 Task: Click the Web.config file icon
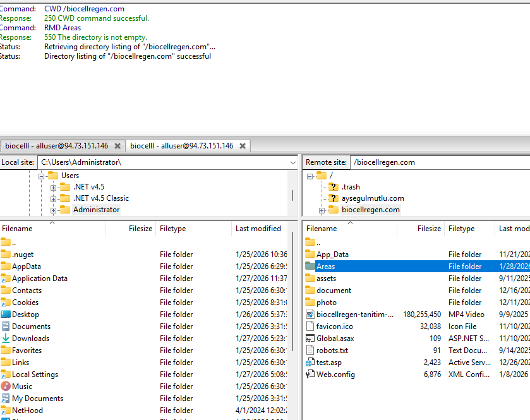[x=310, y=375]
